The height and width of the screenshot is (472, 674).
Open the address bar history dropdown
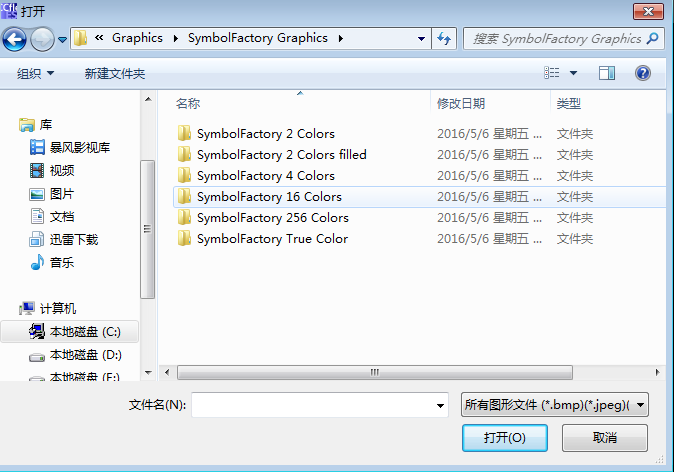(421, 39)
